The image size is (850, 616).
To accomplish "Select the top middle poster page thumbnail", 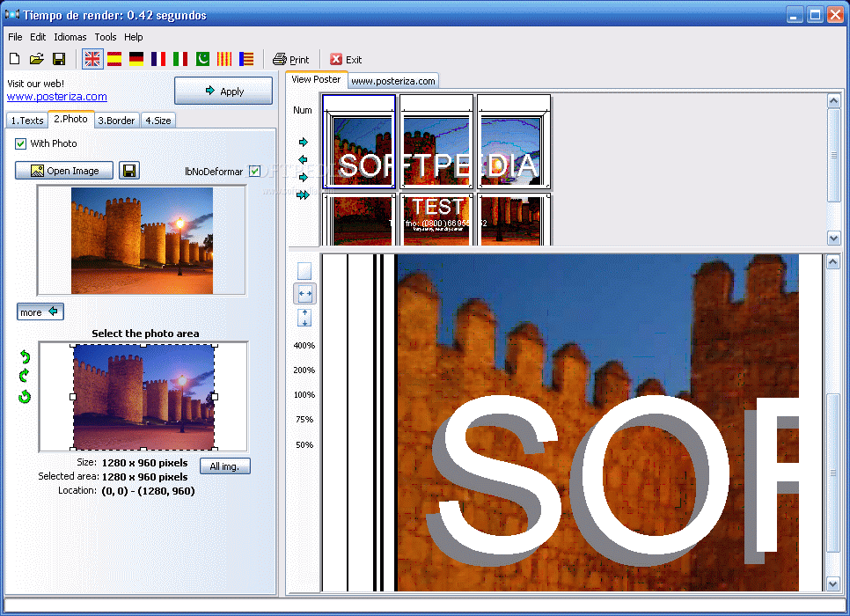I will (x=436, y=142).
